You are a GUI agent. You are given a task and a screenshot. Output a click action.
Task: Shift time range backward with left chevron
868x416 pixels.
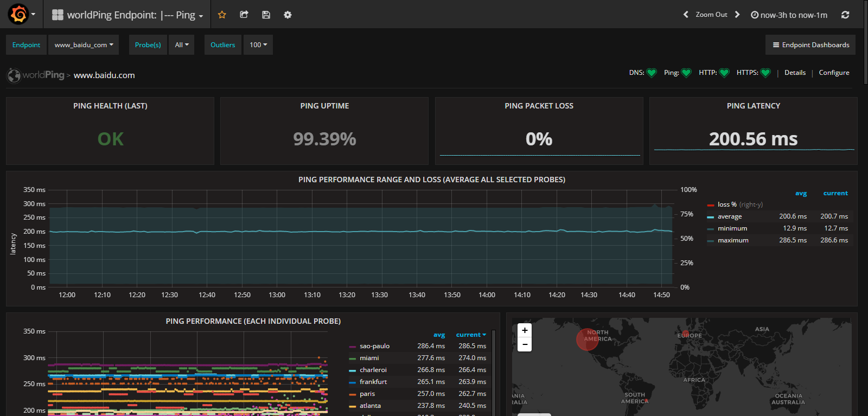[686, 15]
